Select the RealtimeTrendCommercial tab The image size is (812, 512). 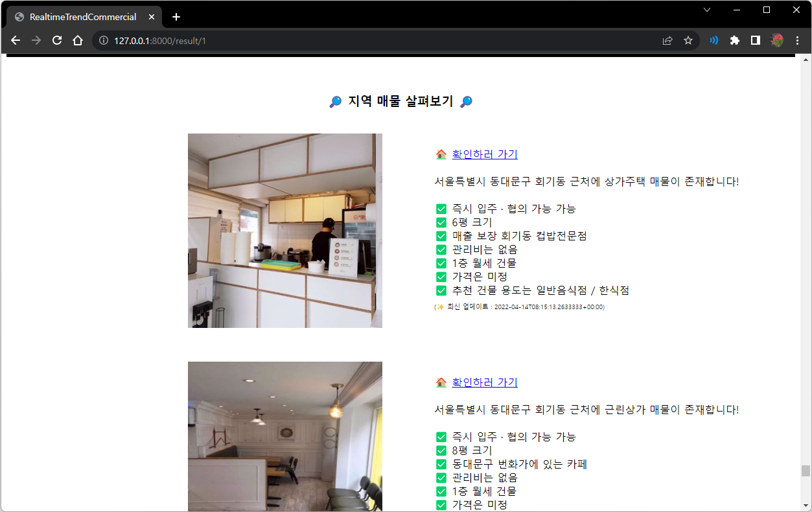pos(84,17)
